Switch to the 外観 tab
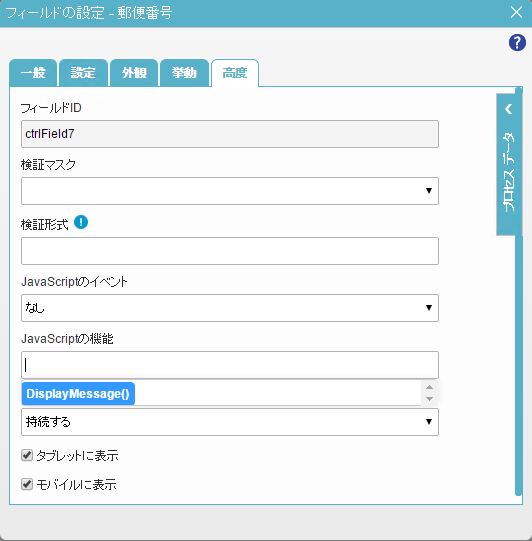532x541 pixels. click(134, 73)
